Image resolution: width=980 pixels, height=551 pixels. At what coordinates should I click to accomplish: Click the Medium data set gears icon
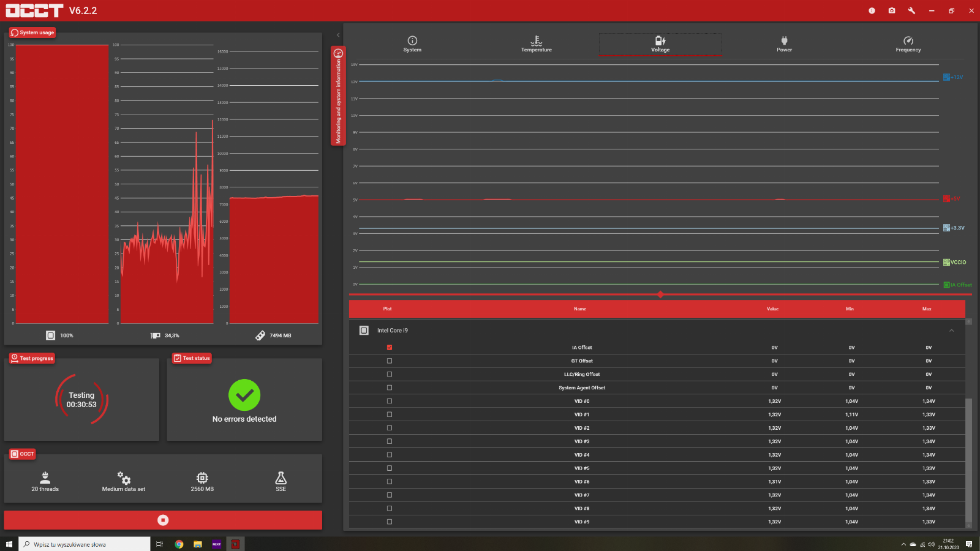click(124, 478)
